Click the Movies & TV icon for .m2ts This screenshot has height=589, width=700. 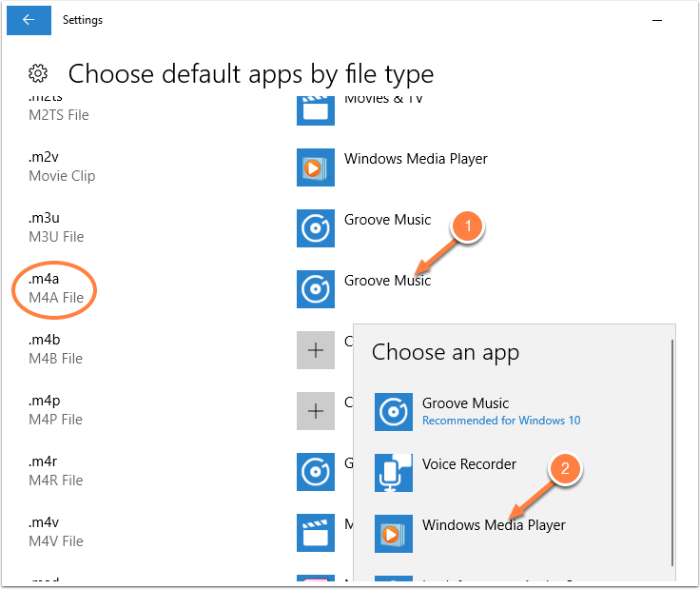pos(316,110)
